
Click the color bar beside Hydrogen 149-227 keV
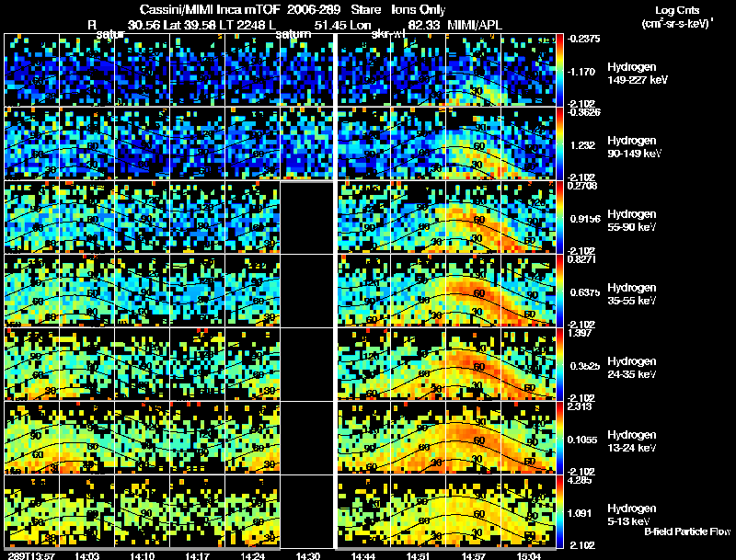tap(559, 71)
